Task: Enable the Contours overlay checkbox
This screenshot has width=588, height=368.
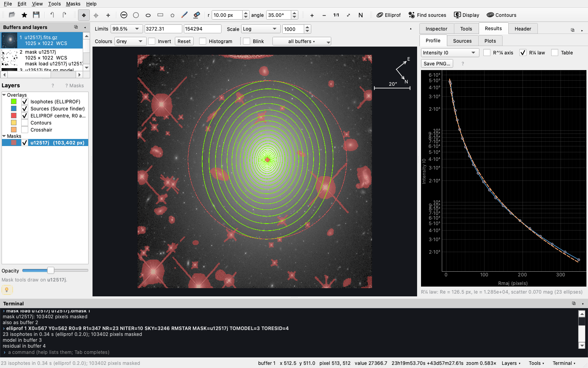Action: pyautogui.click(x=25, y=123)
